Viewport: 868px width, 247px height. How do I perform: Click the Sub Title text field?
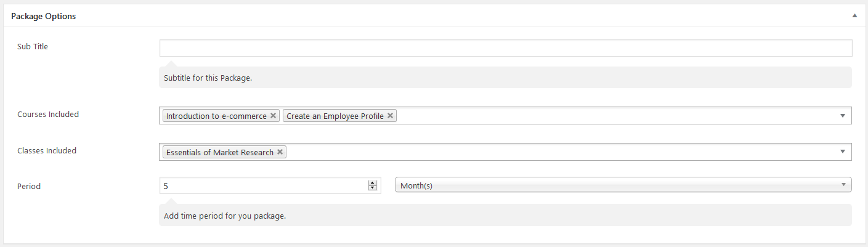point(505,48)
